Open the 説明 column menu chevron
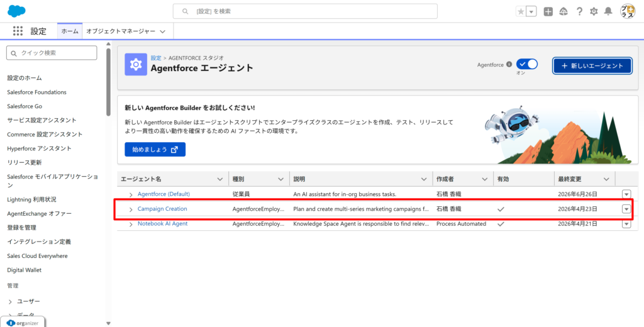644x327 pixels. (424, 179)
